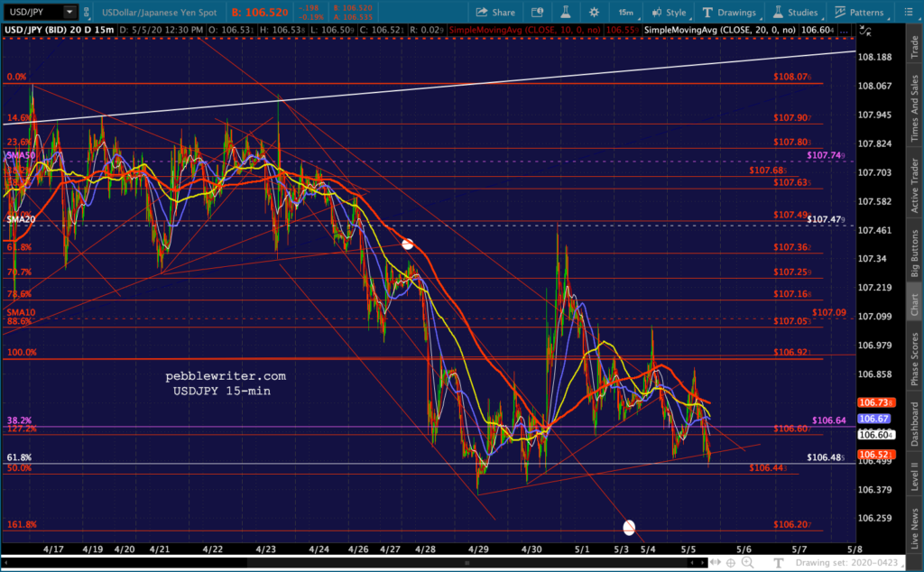Click the red 106.52 price bubble
The height and width of the screenshot is (572, 924).
(x=875, y=455)
